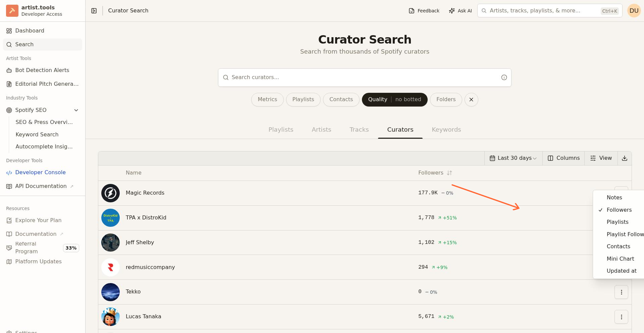
Task: Switch to the Playlists tab
Action: coord(281,130)
